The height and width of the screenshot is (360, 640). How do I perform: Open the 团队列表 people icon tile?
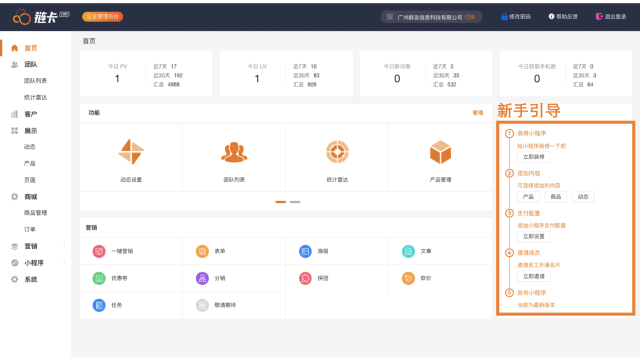pos(234,152)
